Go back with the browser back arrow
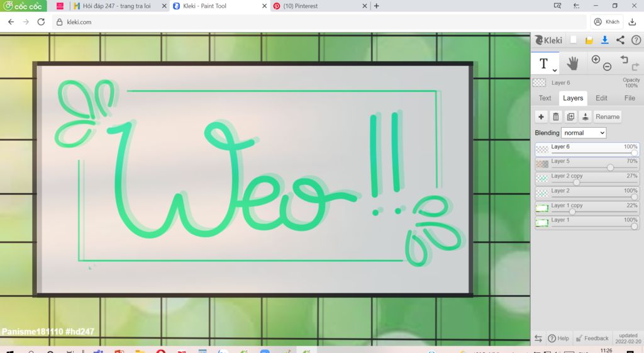Viewport: 644px width, 353px height. click(x=11, y=22)
